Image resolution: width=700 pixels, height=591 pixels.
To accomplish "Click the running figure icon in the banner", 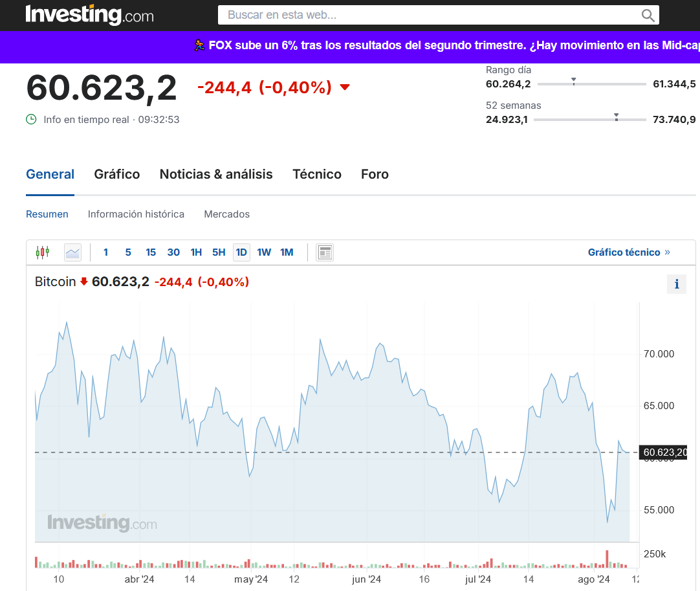I will click(199, 45).
